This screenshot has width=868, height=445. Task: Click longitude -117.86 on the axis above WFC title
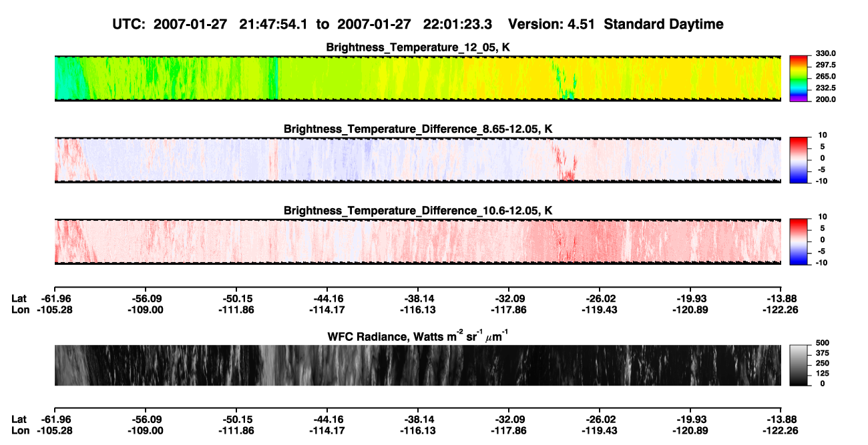pos(509,310)
